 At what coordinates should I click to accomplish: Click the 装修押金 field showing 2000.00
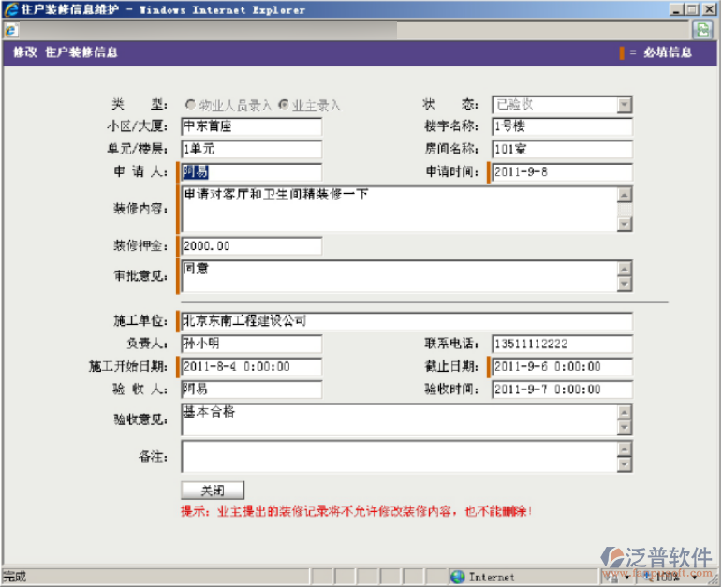tap(251, 246)
